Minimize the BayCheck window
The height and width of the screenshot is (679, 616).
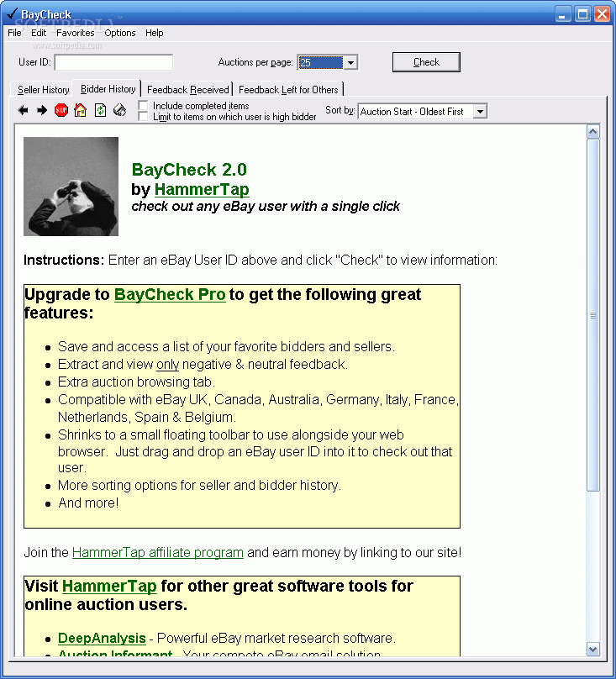[563, 14]
